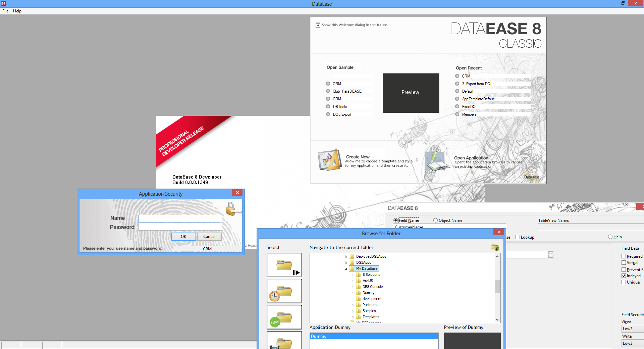The height and width of the screenshot is (349, 644).
Task: Select the Field Name radio button
Action: tap(395, 220)
